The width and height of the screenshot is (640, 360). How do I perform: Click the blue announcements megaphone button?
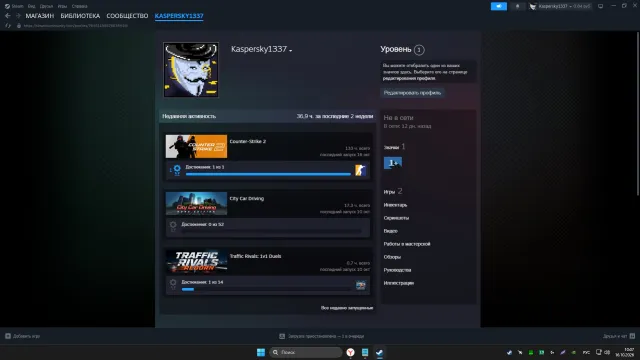[x=498, y=6]
